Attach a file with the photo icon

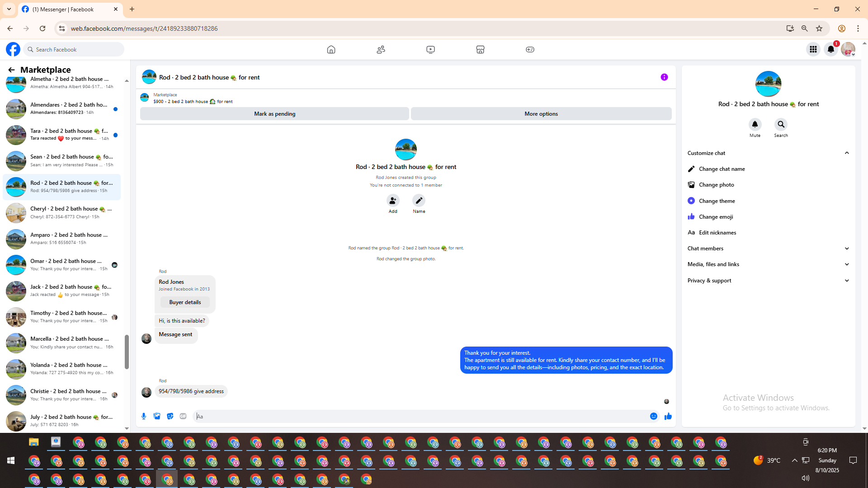click(x=157, y=416)
